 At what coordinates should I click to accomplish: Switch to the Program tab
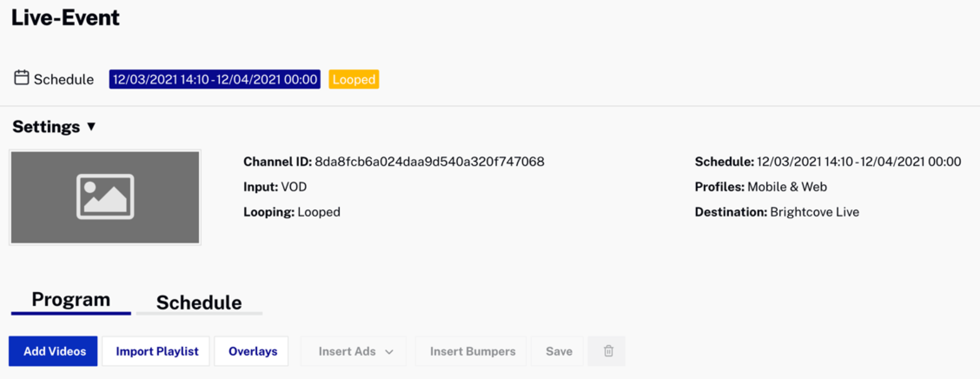tap(71, 300)
